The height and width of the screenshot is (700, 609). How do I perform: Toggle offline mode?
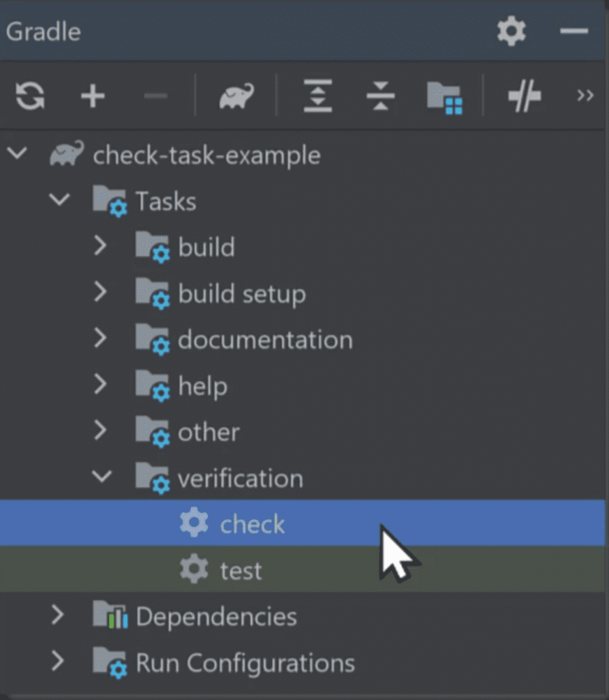[524, 96]
